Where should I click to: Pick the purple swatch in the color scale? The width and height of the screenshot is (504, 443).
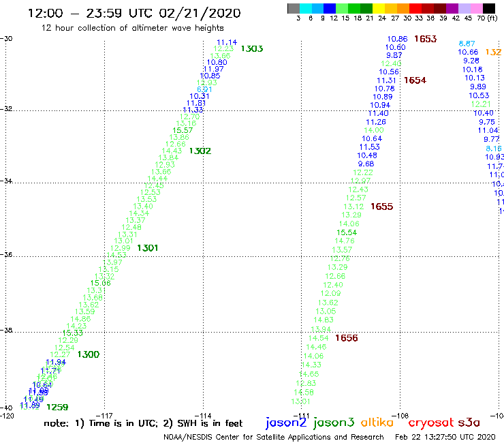(452, 8)
